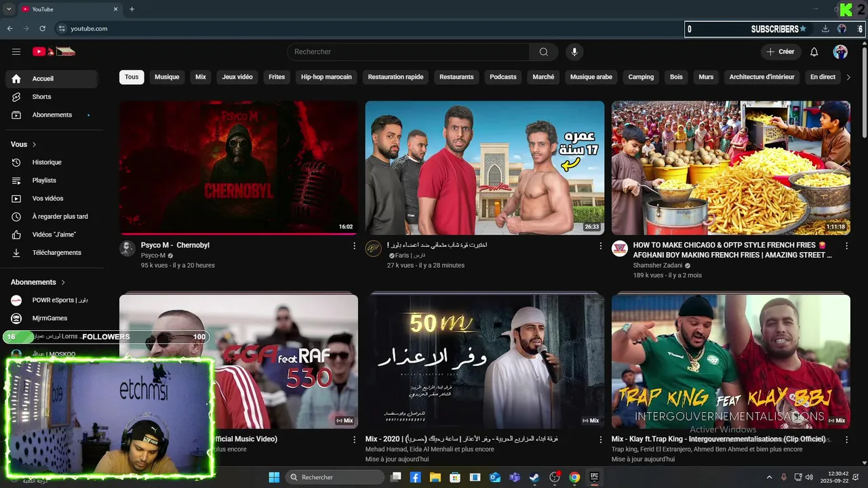Open options menu for Faris video

600,246
